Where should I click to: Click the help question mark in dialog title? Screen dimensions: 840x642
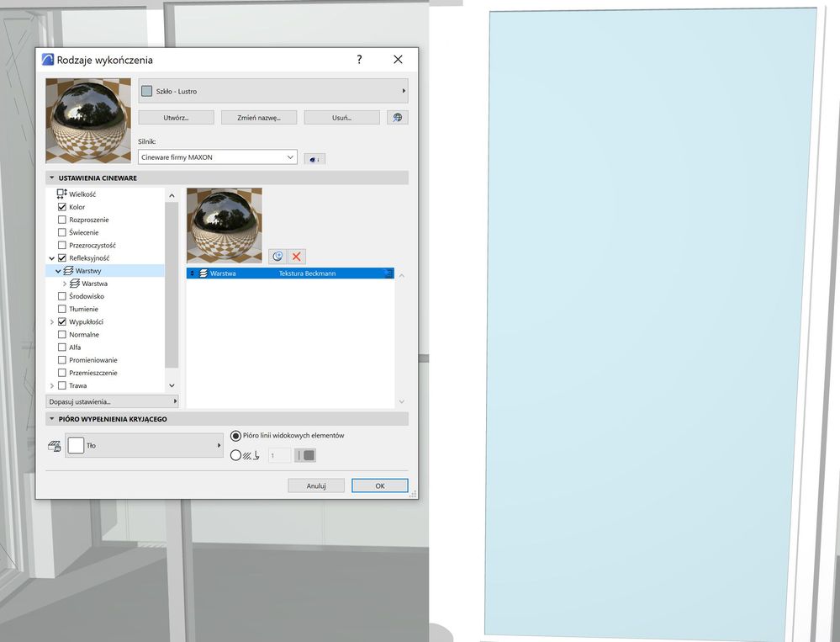pos(360,60)
